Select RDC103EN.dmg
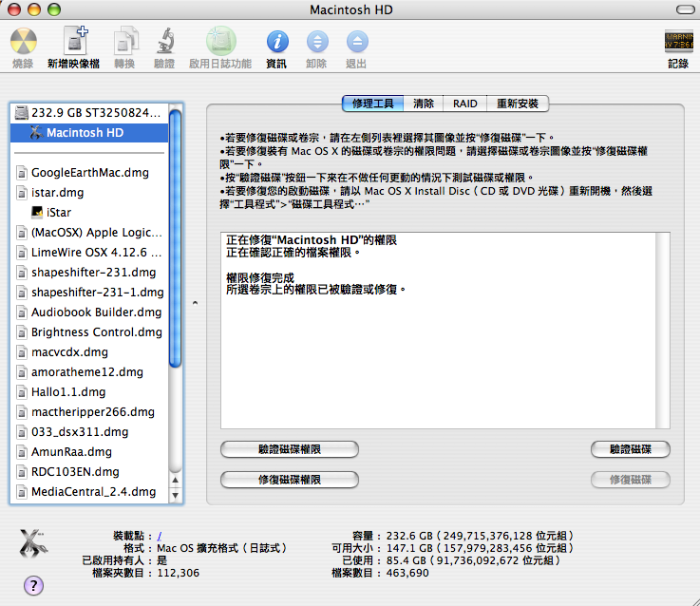The image size is (700, 606). coord(89,471)
